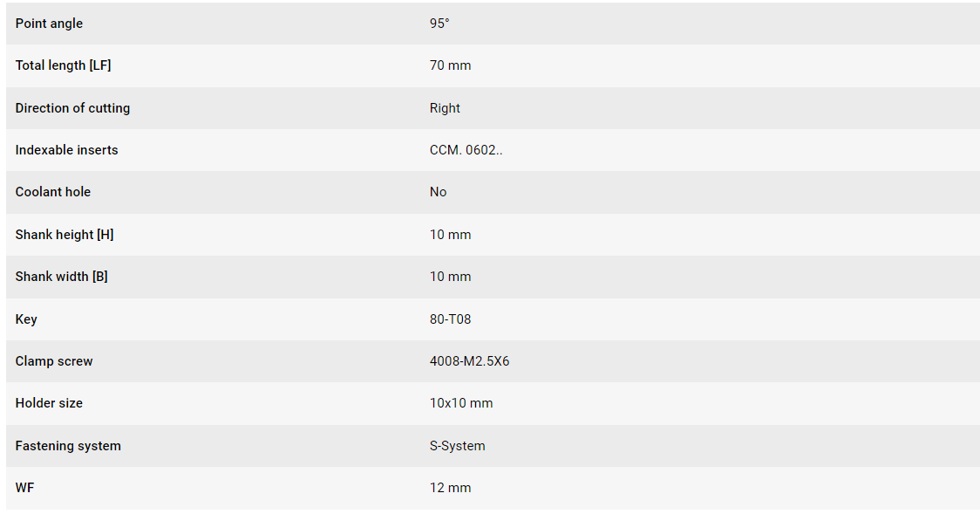Select the No coolant hole value
980x514 pixels.
(x=439, y=192)
